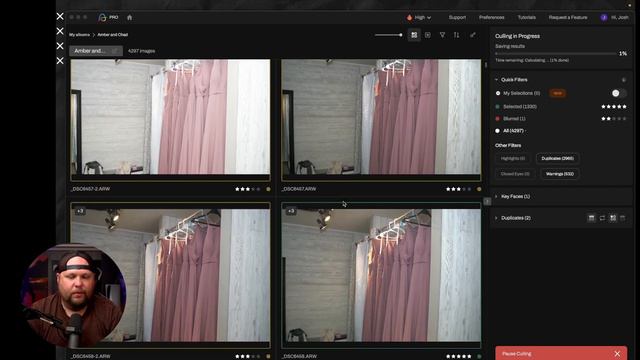Open dropdown arrow next to All (4297)
The height and width of the screenshot is (360, 640).
tap(525, 131)
